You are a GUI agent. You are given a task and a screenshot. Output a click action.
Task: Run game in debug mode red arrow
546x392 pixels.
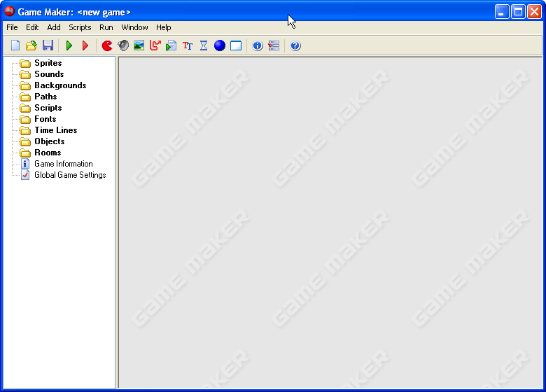85,45
